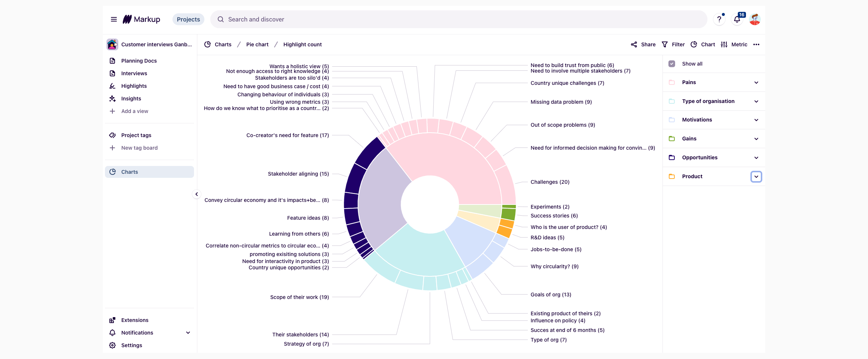Open user avatar profile menu

[x=755, y=19]
